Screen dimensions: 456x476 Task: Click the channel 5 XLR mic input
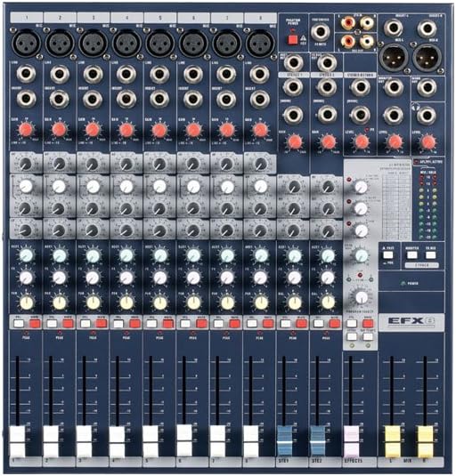click(159, 43)
